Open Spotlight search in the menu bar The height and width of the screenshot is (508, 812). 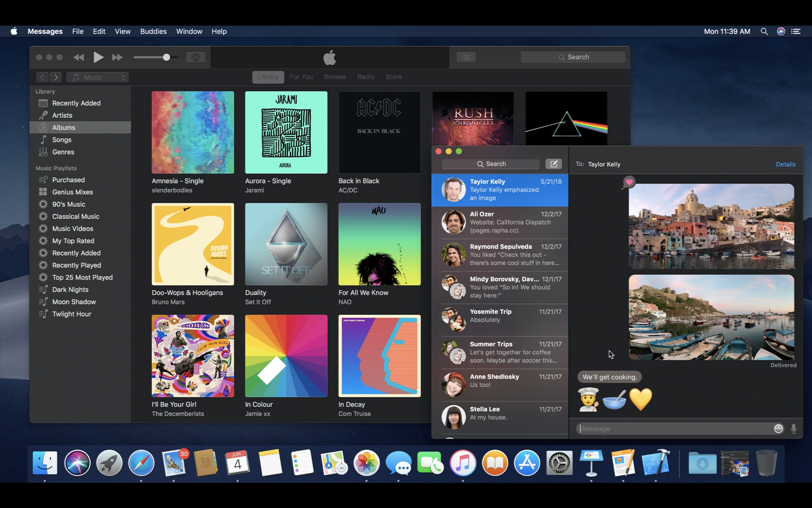764,31
